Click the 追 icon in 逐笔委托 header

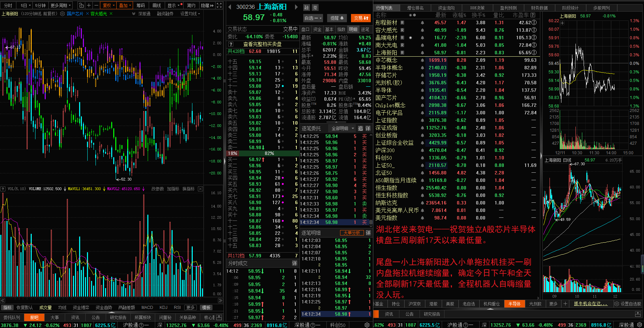[360, 128]
